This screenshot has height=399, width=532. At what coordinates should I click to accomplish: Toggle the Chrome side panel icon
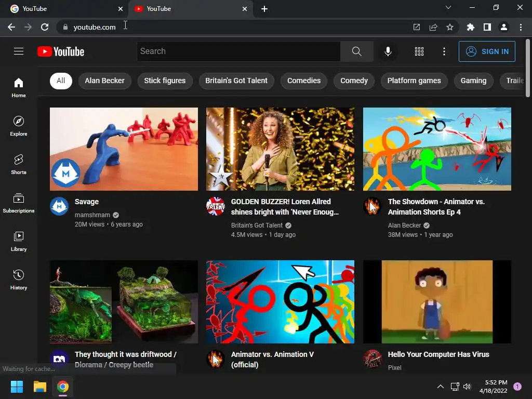pos(487,27)
